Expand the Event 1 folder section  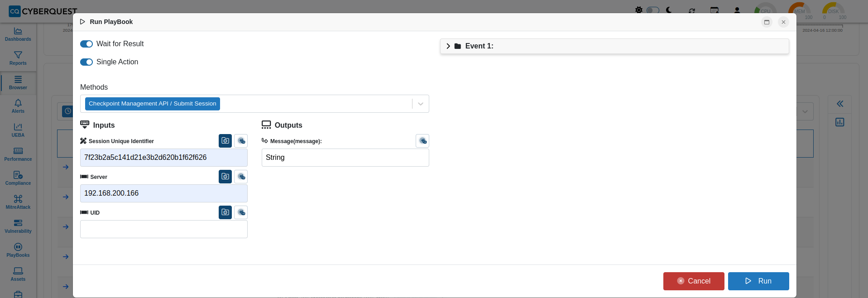[x=448, y=46]
